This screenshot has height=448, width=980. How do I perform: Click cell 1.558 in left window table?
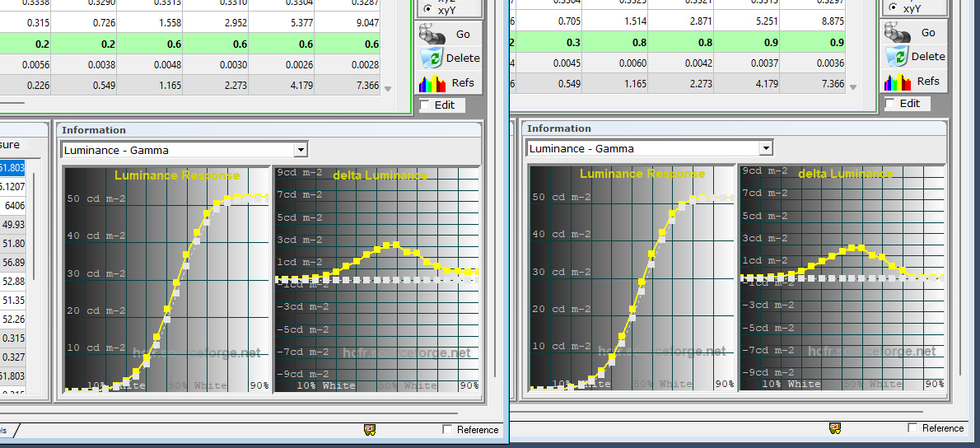(x=149, y=22)
